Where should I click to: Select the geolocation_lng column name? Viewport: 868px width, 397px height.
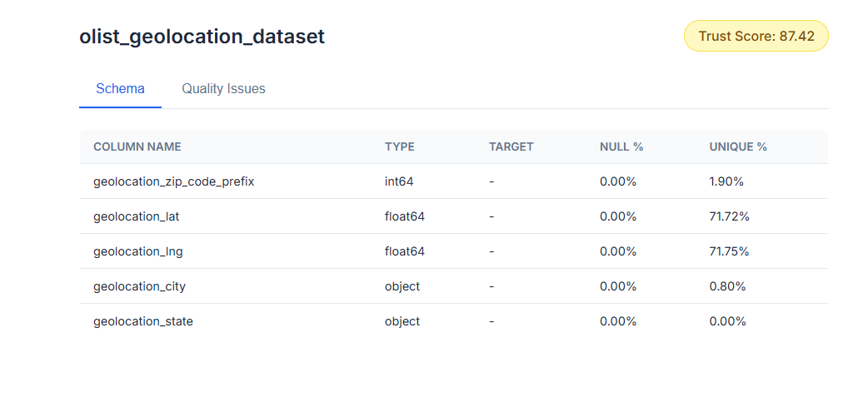[137, 251]
